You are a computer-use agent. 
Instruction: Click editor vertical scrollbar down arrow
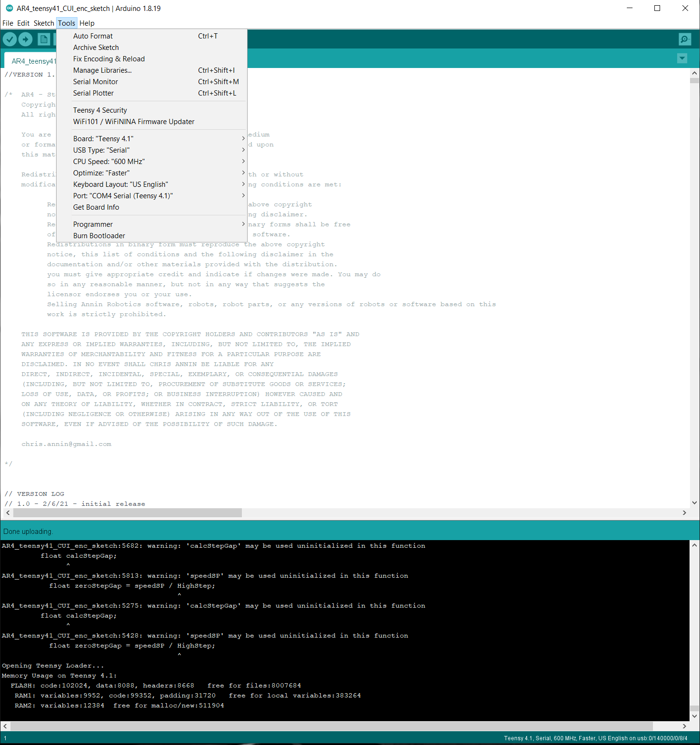point(694,503)
